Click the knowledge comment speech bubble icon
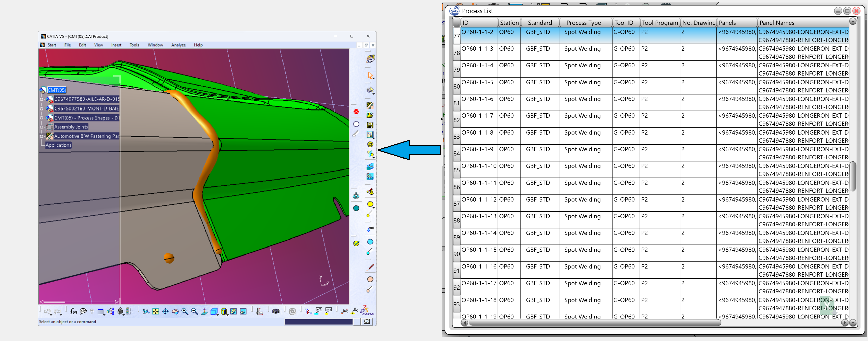Viewport: 868px width, 341px height. pos(83,311)
